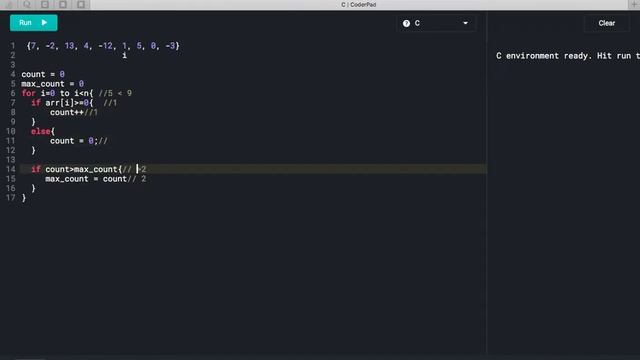Click the 'count = 0;//' line
640x360 pixels.
pyautogui.click(x=79, y=141)
